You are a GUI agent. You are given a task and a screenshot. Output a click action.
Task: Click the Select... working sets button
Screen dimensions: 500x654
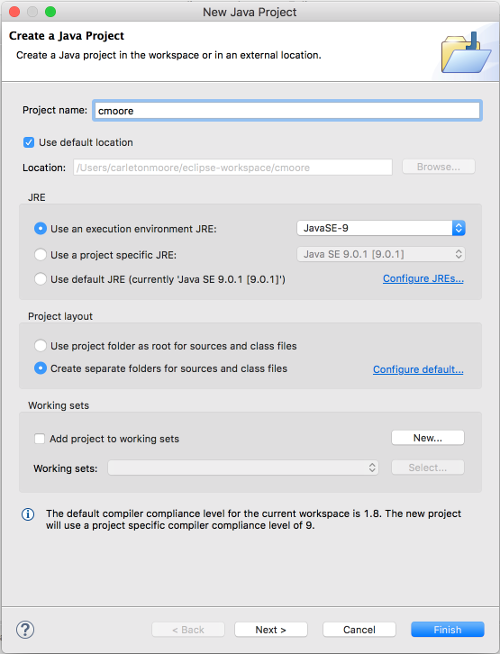coord(427,468)
